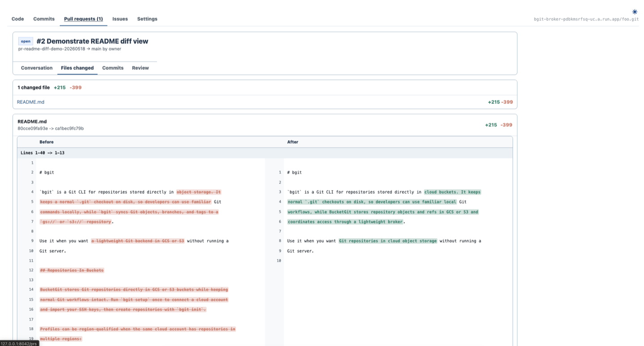Click the -399 count in the diff header
Screen dimensions: 644x346
coord(506,125)
